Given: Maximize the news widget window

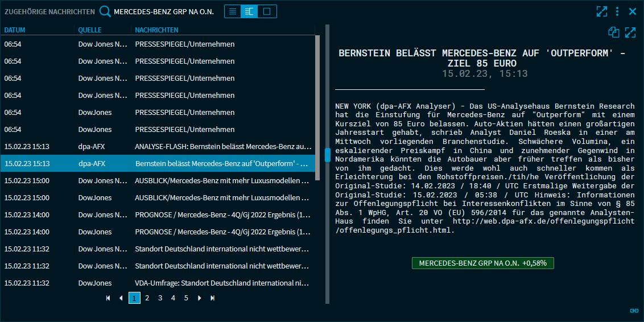Looking at the screenshot, I should click(602, 11).
